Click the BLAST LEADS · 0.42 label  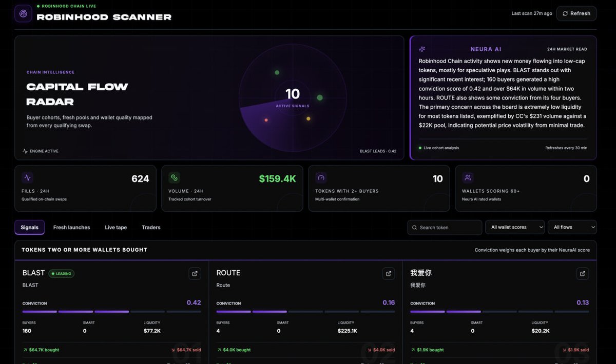point(378,151)
